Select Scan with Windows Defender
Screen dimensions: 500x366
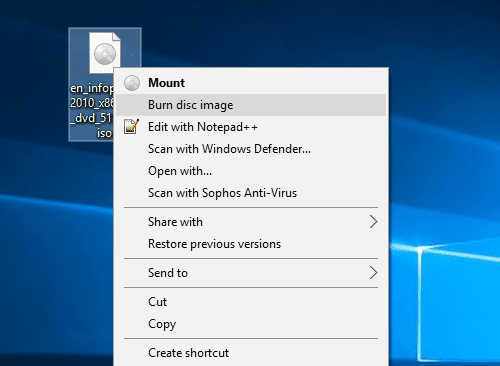pyautogui.click(x=251, y=149)
